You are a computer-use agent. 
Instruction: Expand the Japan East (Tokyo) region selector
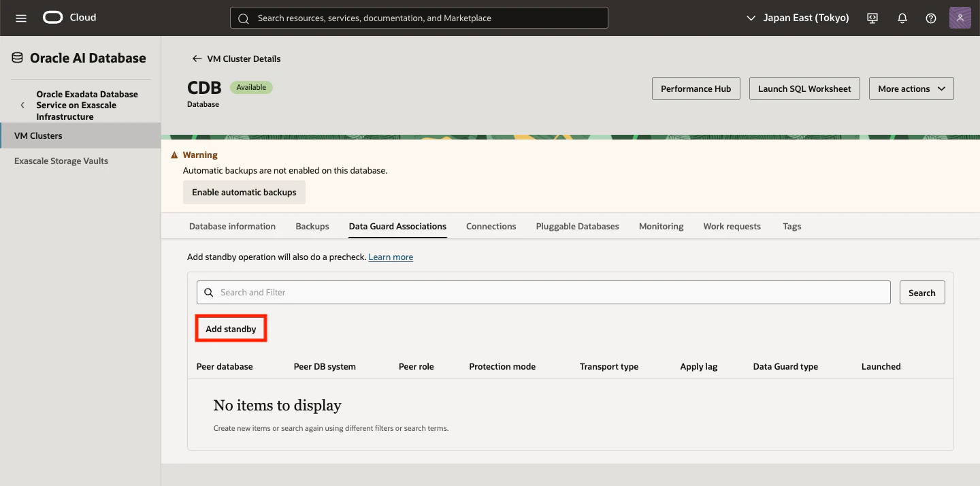coord(798,18)
